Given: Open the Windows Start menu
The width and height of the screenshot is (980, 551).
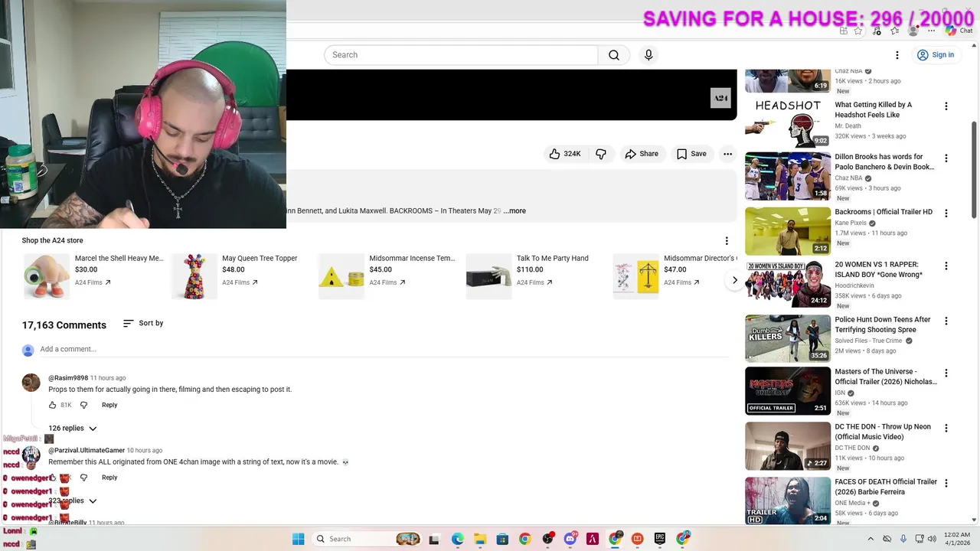Looking at the screenshot, I should pyautogui.click(x=298, y=539).
